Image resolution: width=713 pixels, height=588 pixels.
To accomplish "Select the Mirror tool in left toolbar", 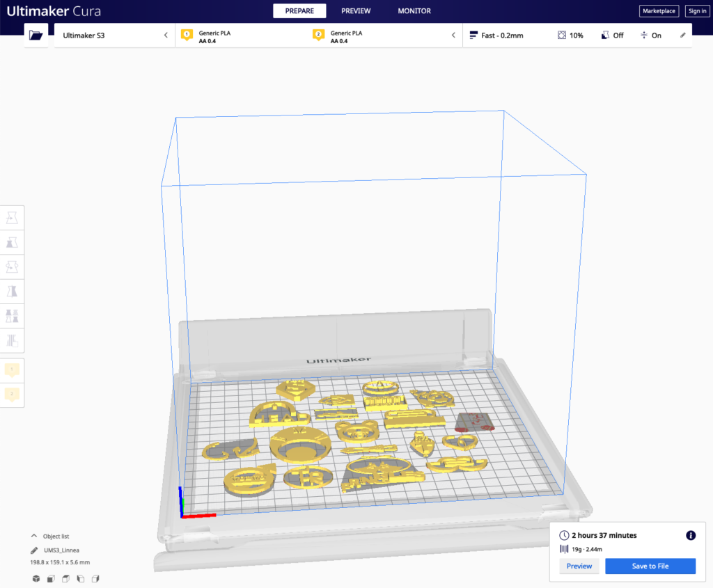I will click(13, 292).
